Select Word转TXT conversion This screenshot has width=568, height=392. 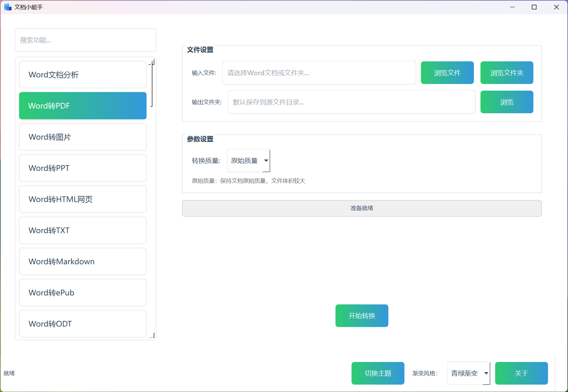82,230
